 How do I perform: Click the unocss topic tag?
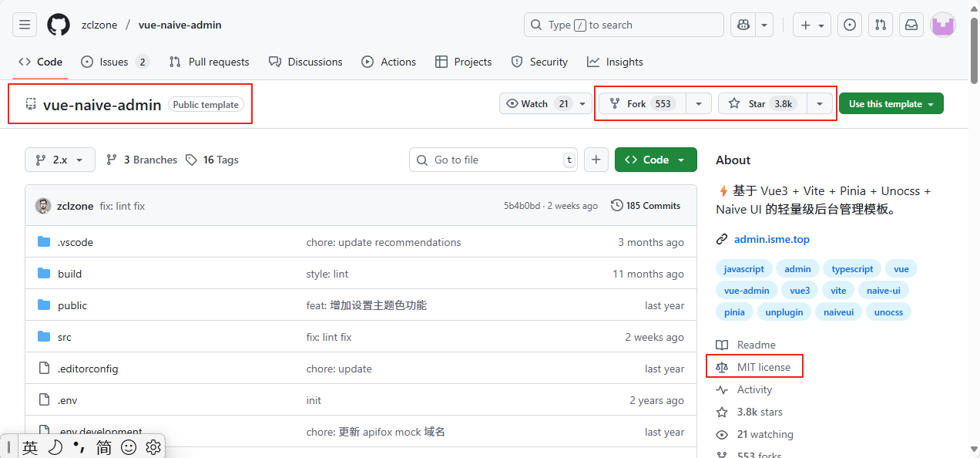888,312
